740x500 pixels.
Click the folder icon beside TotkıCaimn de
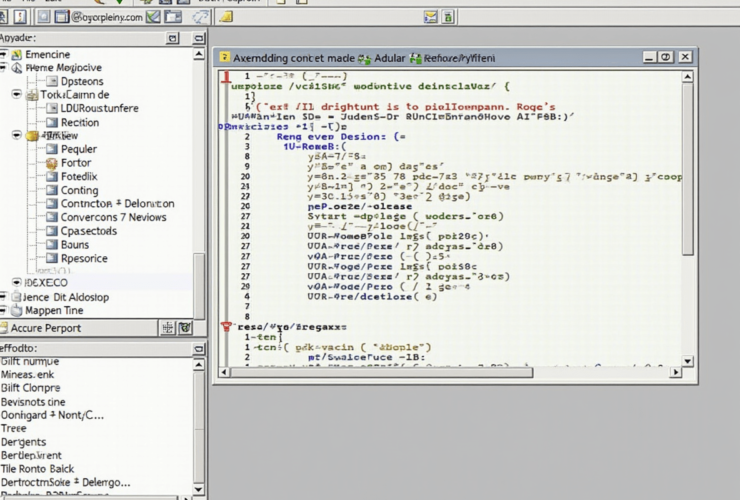(x=32, y=95)
